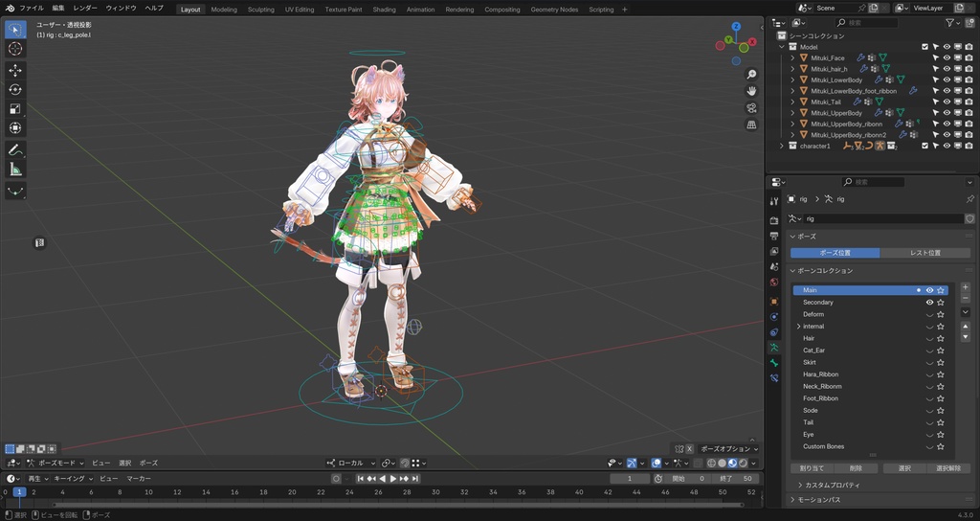Select the Breakdowner pose tool
This screenshot has width=980, height=521.
click(x=15, y=192)
